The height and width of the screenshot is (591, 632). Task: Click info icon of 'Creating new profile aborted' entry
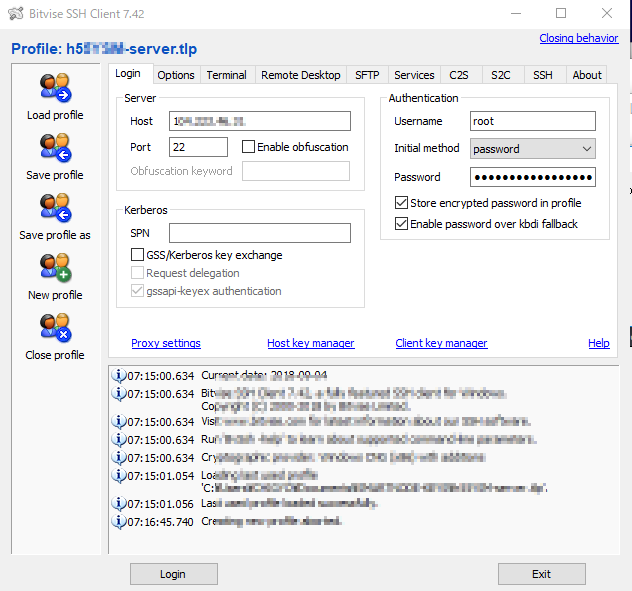click(119, 522)
